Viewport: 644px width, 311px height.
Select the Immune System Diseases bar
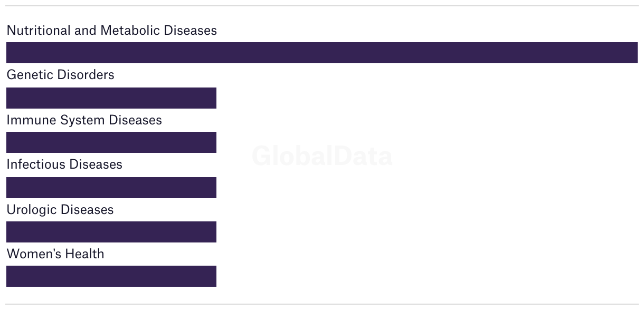click(x=111, y=142)
